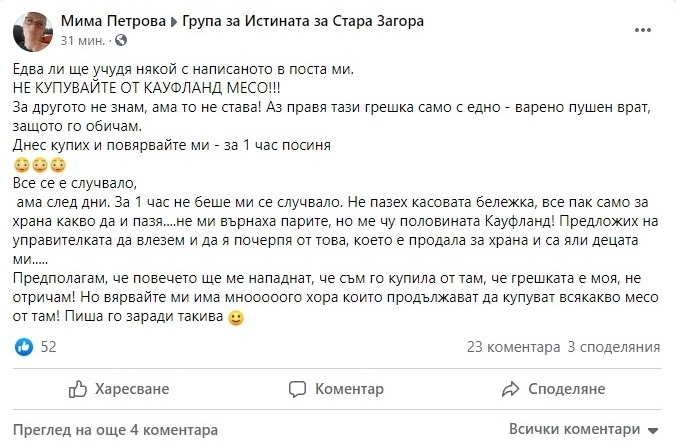View the 3 споделяния list
The width and height of the screenshot is (676, 446).
(x=613, y=347)
